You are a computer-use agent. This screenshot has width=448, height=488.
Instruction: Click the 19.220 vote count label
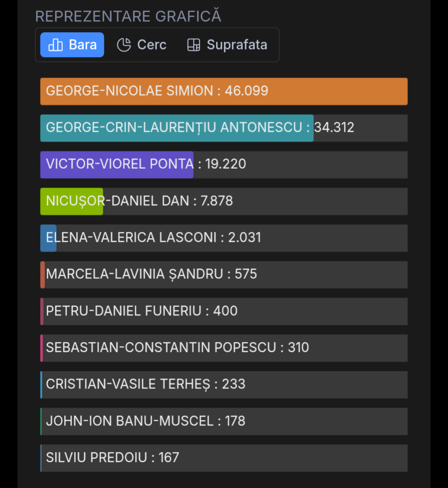tap(226, 164)
